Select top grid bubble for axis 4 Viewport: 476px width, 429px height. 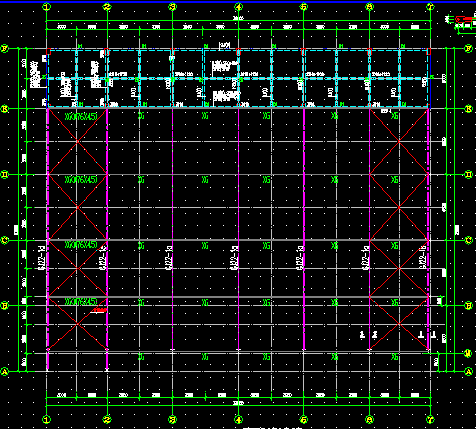tap(238, 6)
